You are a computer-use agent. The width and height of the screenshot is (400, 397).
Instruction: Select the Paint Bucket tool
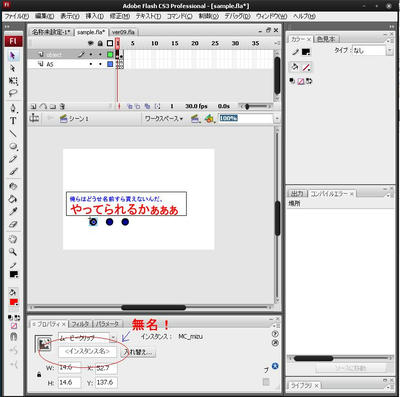click(x=13, y=199)
